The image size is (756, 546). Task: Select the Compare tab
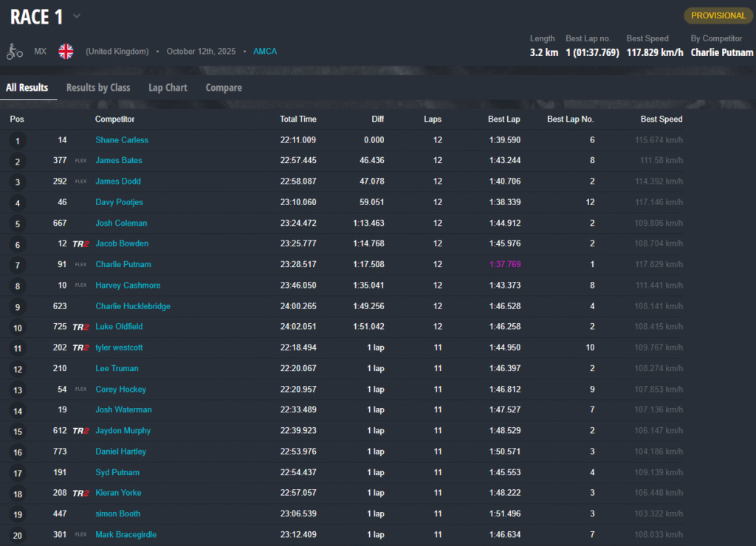224,88
